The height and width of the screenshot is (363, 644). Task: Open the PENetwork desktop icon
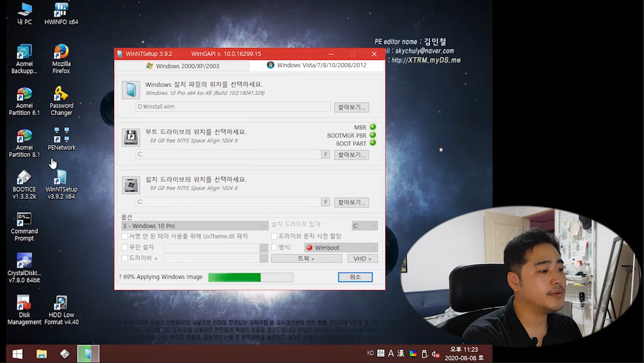tap(61, 139)
